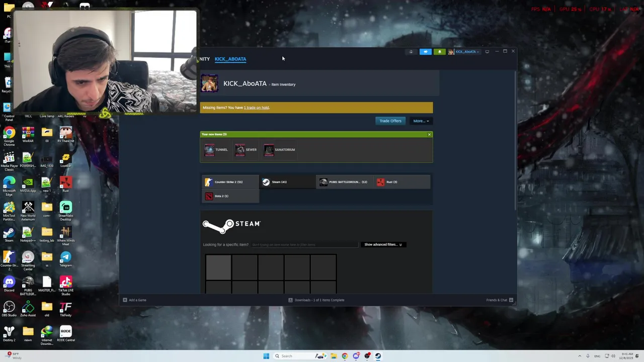644x362 pixels.
Task: Open KICK_ABOATA navigation tab
Action: (x=230, y=59)
